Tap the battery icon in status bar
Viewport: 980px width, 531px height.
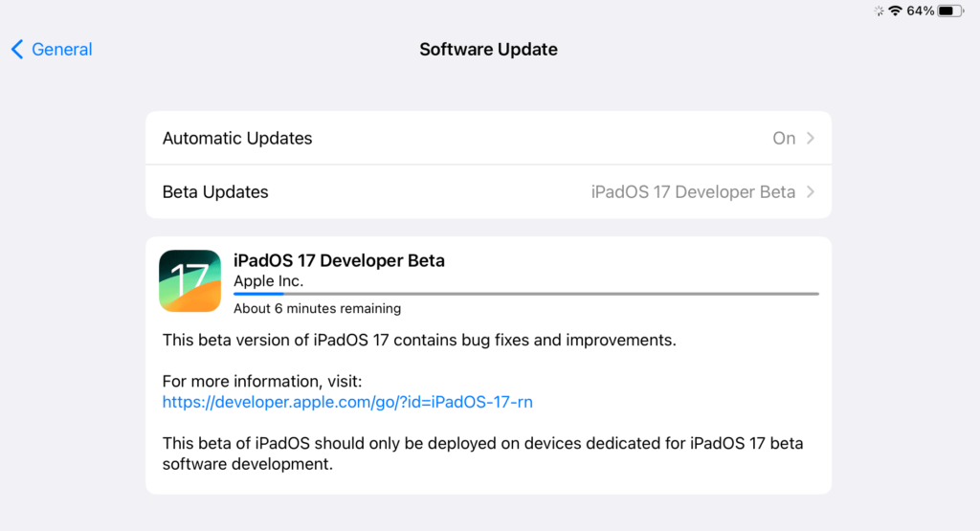[x=950, y=11]
